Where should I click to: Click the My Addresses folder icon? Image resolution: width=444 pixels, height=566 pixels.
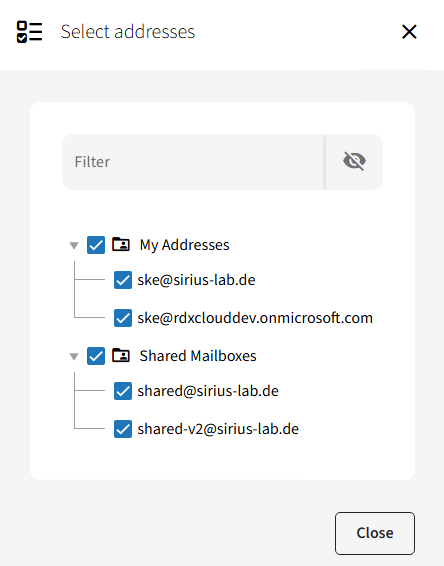click(121, 244)
